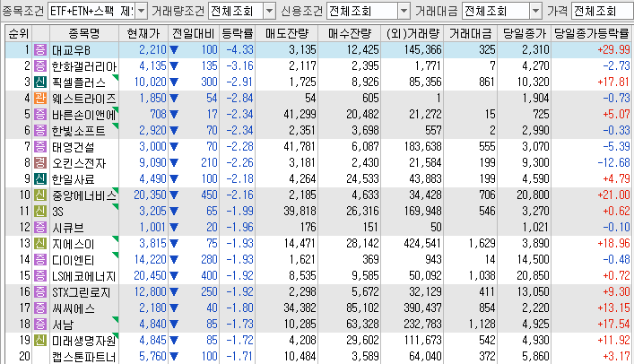This screenshot has width=634, height=364.
Task: Select the stock name 씨씨에스
Action: (74, 309)
